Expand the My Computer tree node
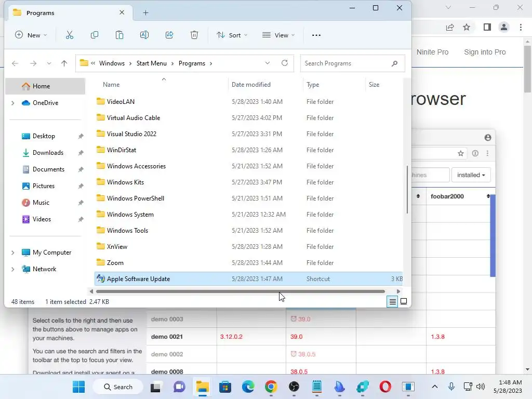Viewport: 532px width, 399px height. [x=13, y=252]
